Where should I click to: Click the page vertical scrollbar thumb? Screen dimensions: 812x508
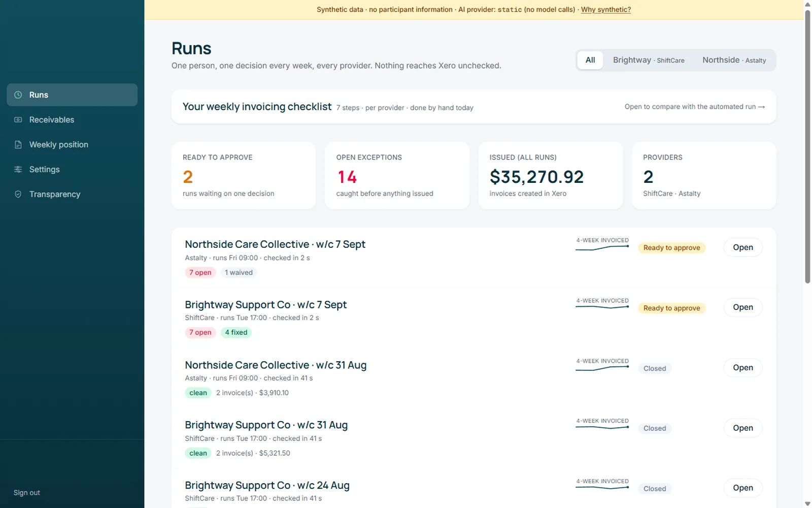pos(807,146)
